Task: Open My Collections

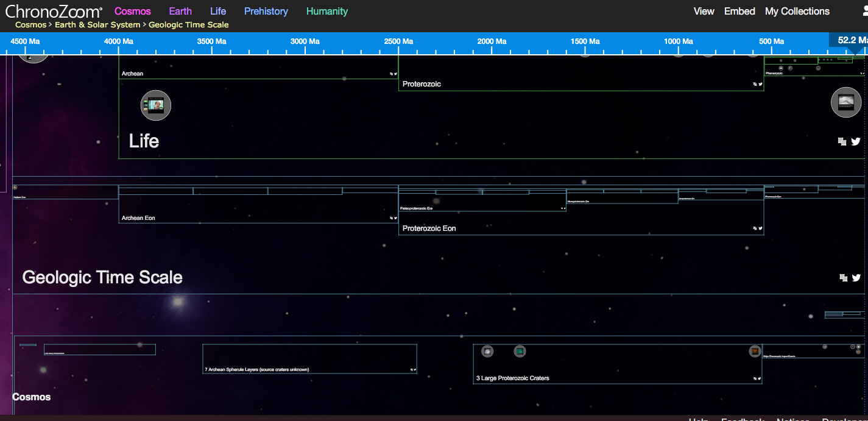Action: point(797,11)
